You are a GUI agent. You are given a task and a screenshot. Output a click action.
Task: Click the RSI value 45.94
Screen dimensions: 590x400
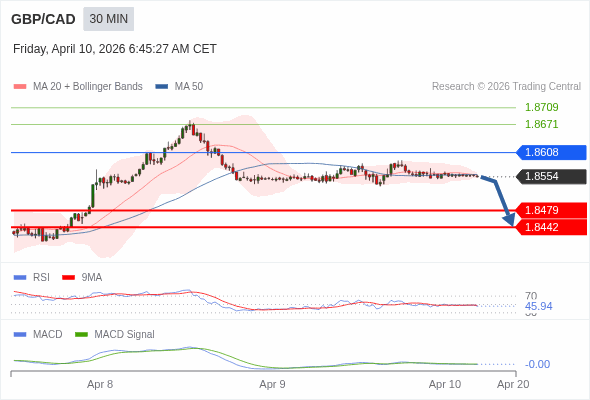pos(538,306)
